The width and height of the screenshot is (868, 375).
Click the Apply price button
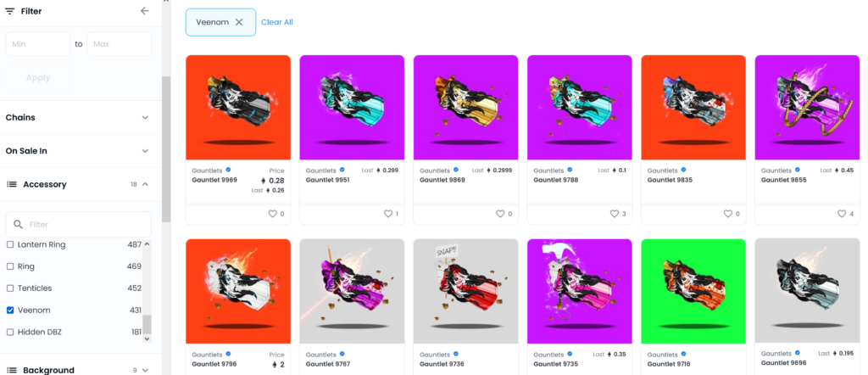38,77
